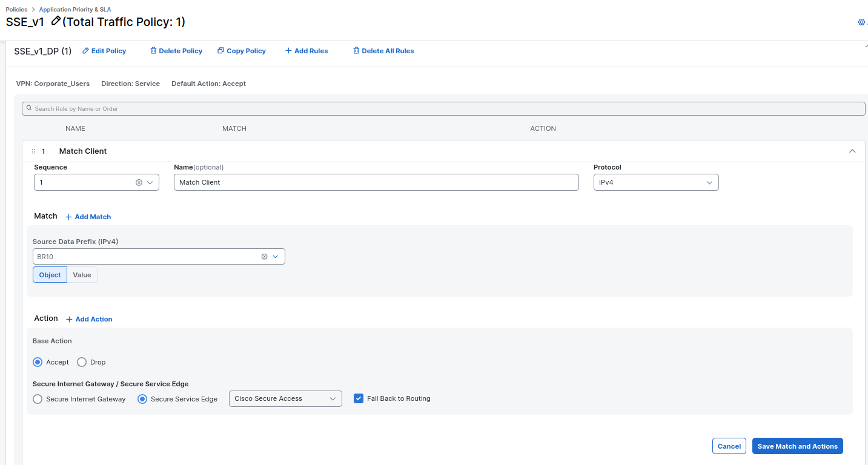This screenshot has height=465, width=868.
Task: Click Copy Policy
Action: tap(241, 51)
